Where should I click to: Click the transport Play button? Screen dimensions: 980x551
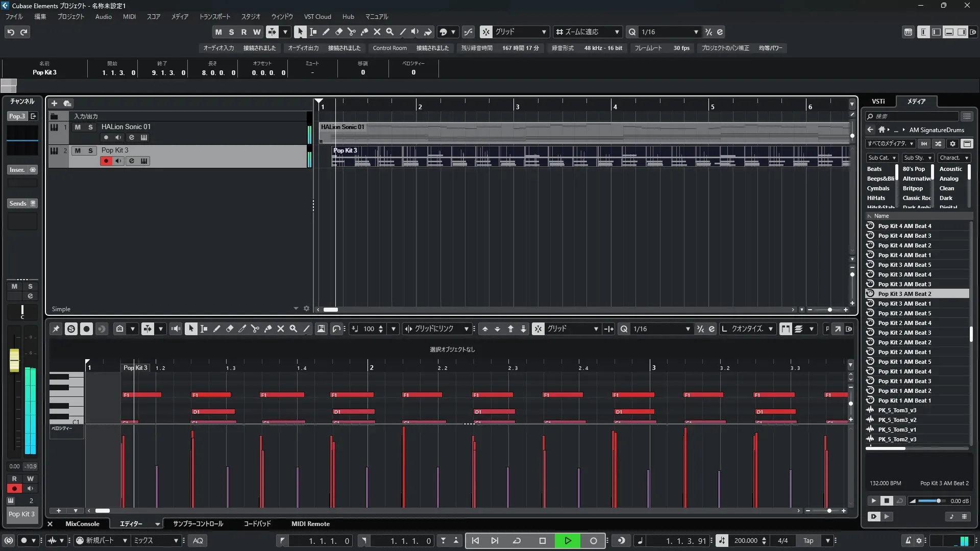568,541
